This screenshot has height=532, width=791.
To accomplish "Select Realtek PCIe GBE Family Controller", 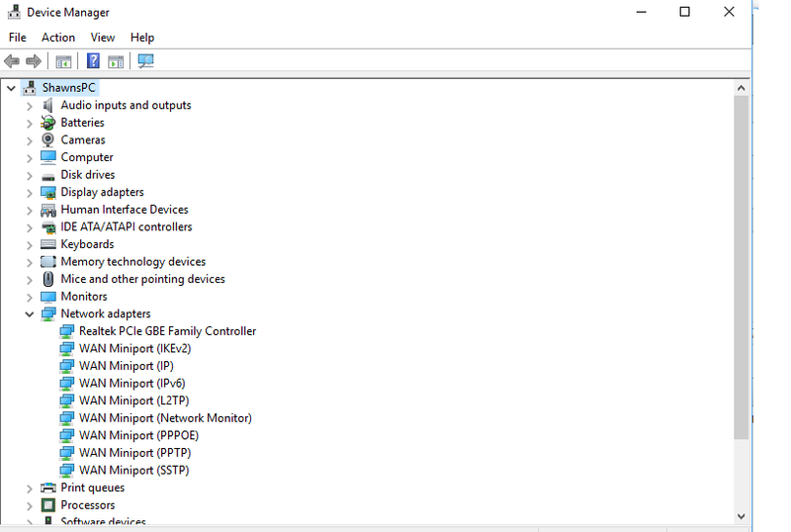I will pyautogui.click(x=167, y=331).
